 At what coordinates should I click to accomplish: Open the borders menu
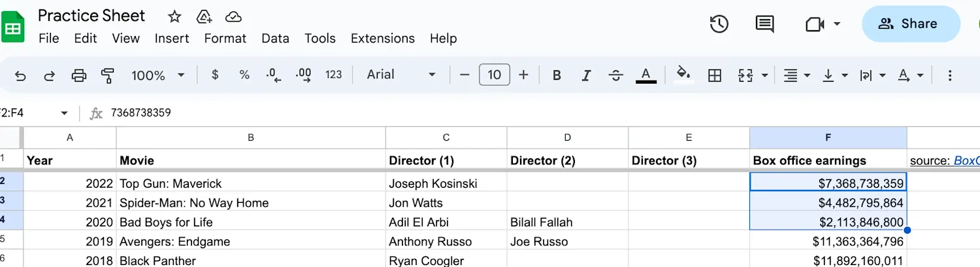pos(715,75)
